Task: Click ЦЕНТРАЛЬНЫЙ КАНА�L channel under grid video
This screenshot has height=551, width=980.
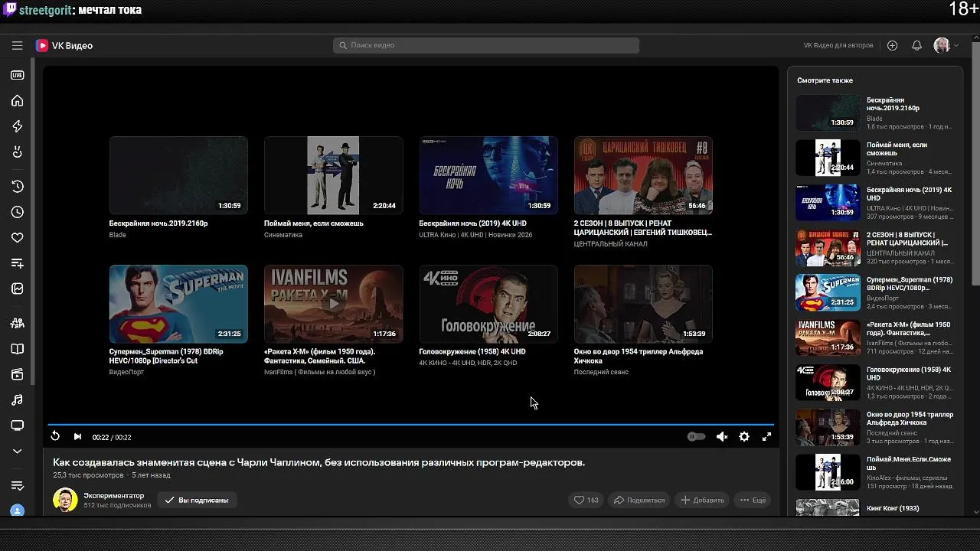Action: point(610,244)
